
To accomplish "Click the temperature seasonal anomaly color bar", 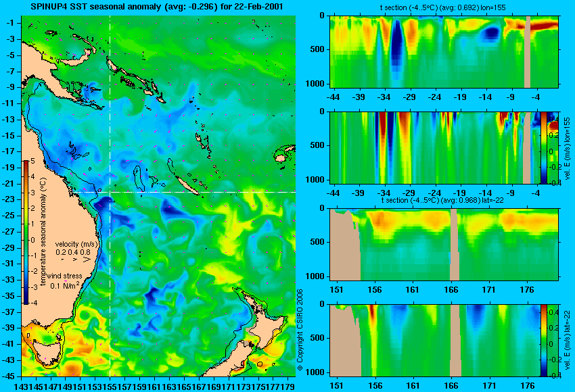I will 26,232.
